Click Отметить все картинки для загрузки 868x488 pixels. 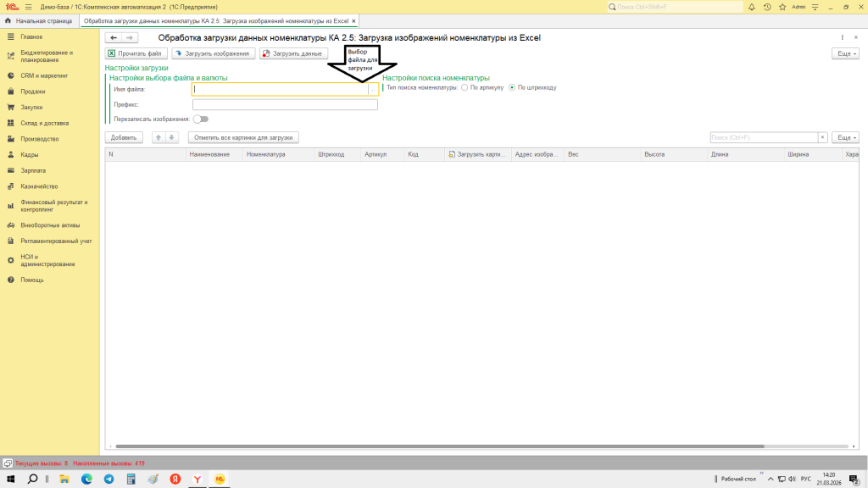pyautogui.click(x=243, y=137)
